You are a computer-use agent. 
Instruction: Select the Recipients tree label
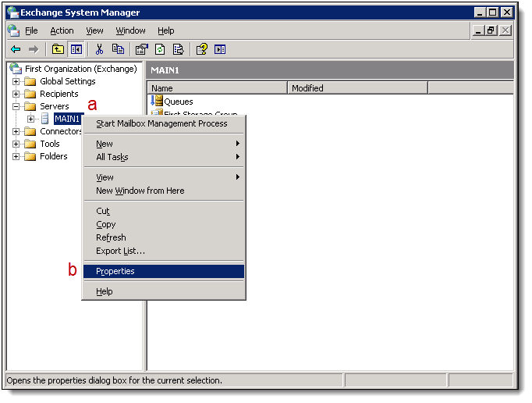59,94
